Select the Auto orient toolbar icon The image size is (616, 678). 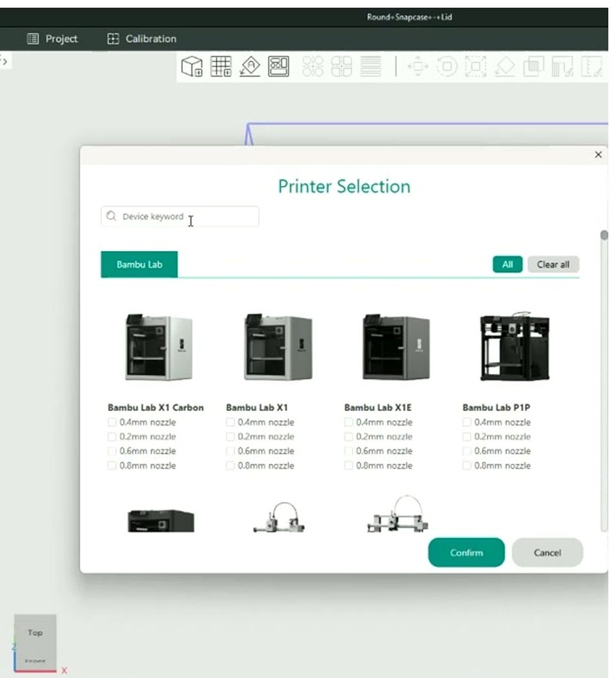pyautogui.click(x=250, y=66)
